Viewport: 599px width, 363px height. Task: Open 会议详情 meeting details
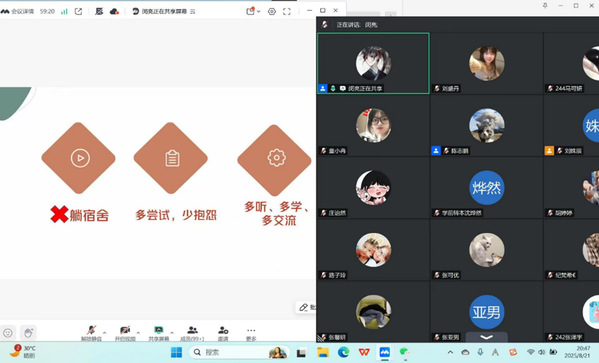pyautogui.click(x=18, y=11)
